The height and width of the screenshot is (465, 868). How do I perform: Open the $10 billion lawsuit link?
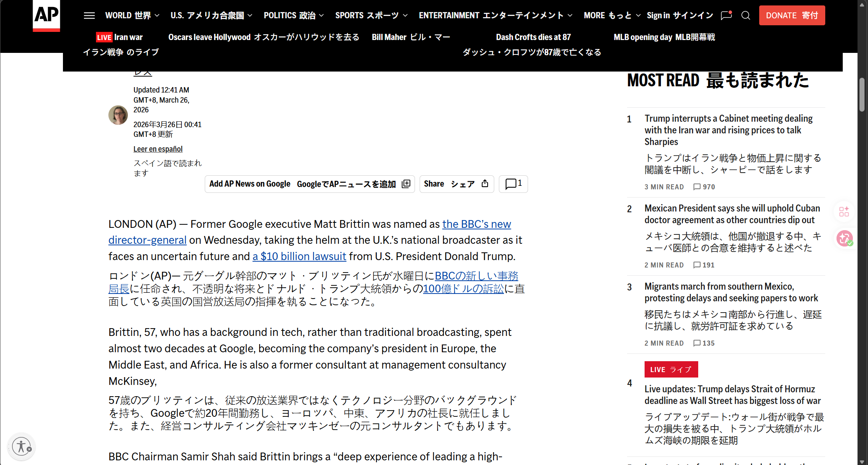pos(299,257)
